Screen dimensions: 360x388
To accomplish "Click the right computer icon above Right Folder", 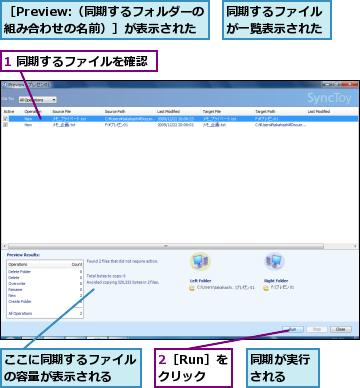I will click(x=274, y=261).
